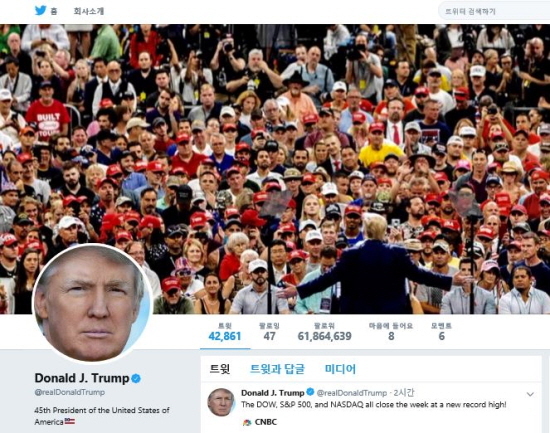Click the Twitter bird home icon
Image resolution: width=550 pixels, height=433 pixels.
pyautogui.click(x=40, y=11)
